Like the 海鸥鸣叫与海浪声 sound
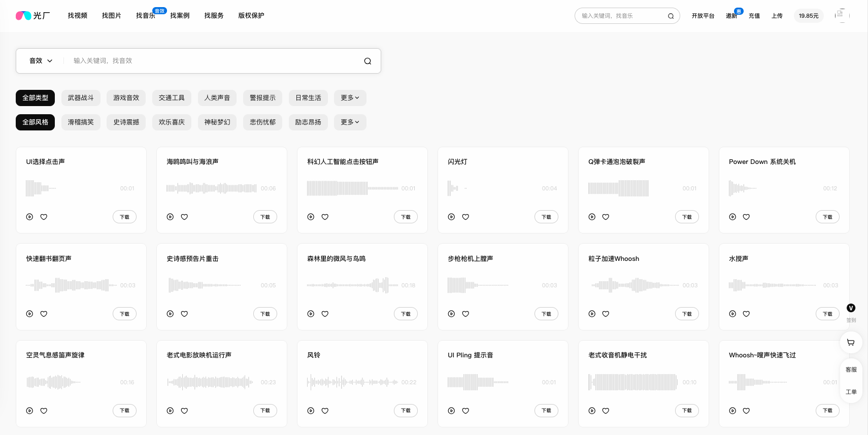Viewport: 868px width, 435px height. pyautogui.click(x=184, y=217)
